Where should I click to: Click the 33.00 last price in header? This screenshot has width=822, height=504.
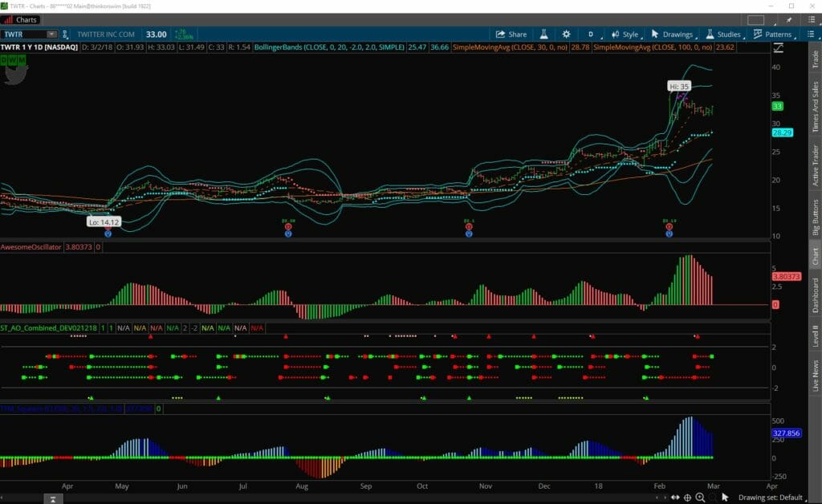[157, 35]
